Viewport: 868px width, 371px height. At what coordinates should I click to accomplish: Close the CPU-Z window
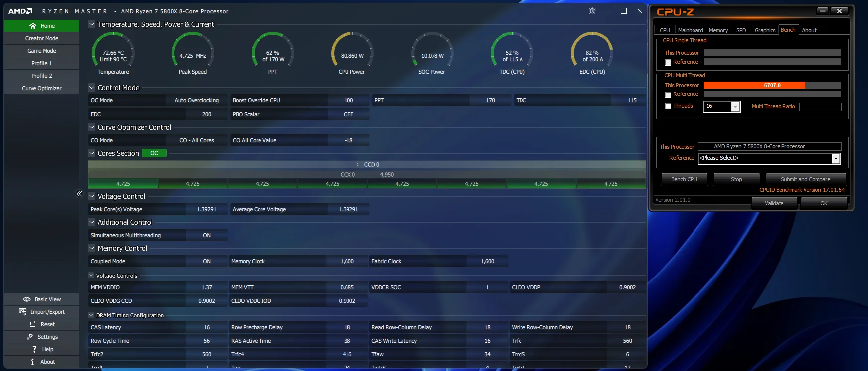(x=839, y=11)
